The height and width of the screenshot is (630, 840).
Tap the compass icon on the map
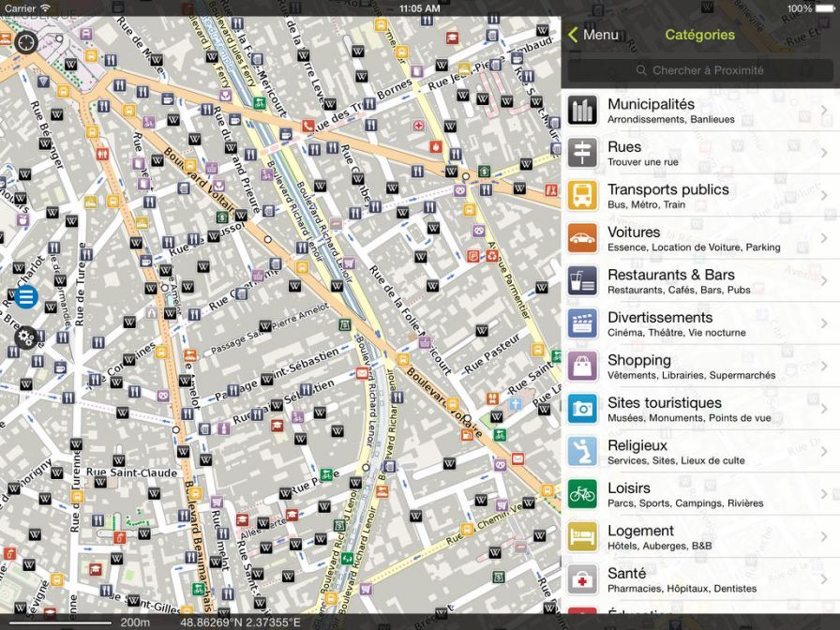pyautogui.click(x=25, y=42)
